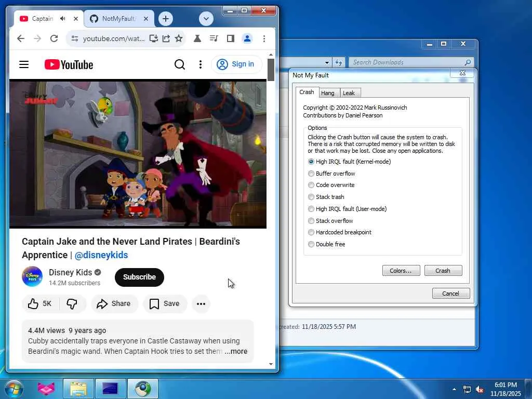Viewport: 532px width, 399px height.
Task: Save the video to a playlist
Action: (165, 303)
